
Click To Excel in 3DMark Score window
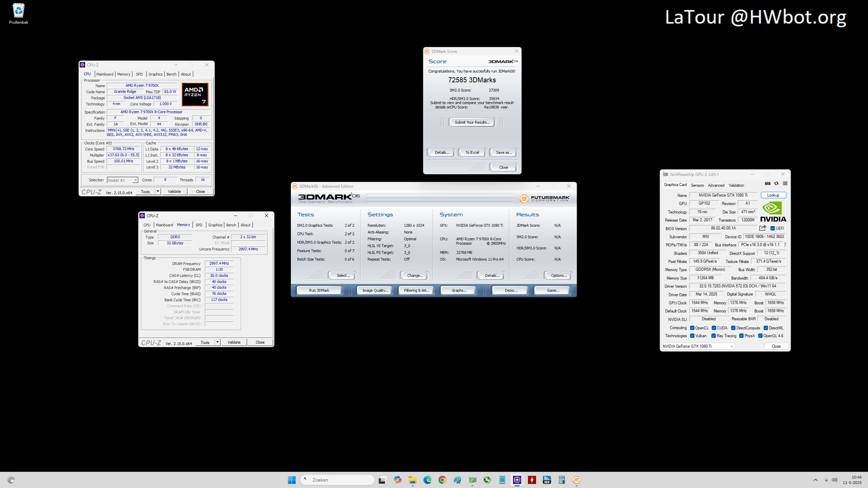tap(472, 152)
